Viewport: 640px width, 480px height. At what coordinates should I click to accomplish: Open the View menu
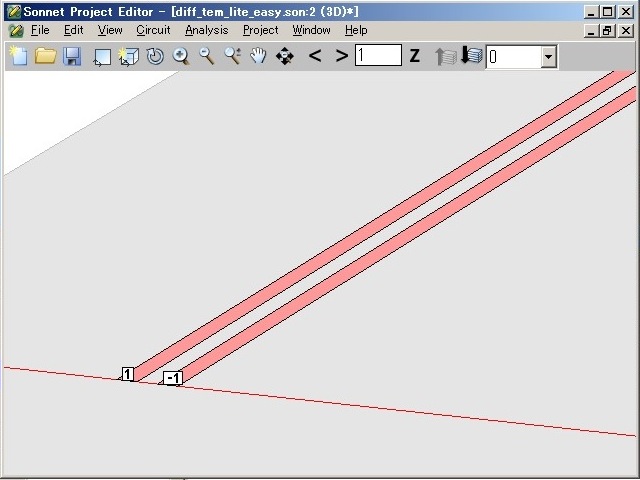point(110,30)
